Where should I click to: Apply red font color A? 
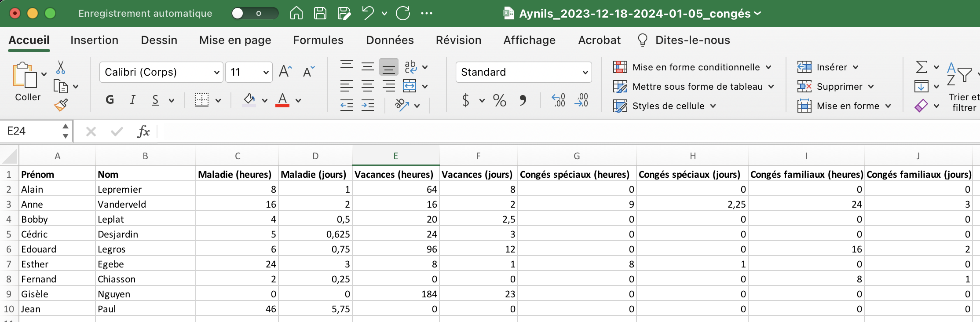(282, 100)
